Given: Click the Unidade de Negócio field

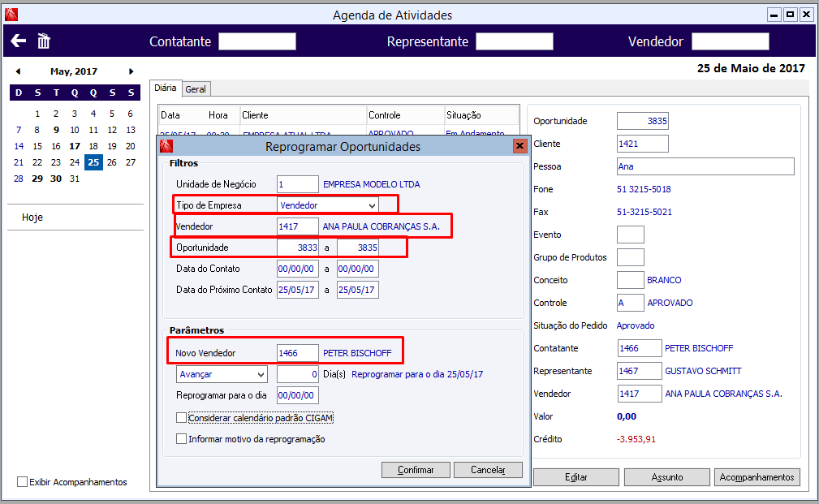Looking at the screenshot, I should (298, 184).
